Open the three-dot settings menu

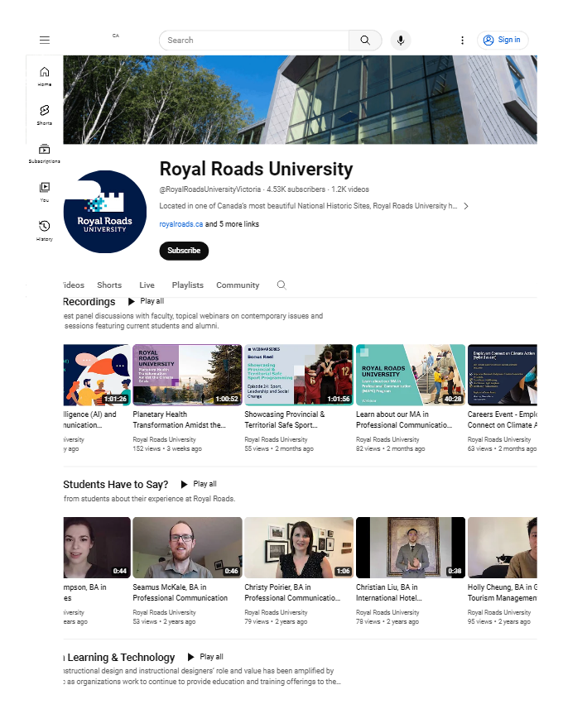462,41
